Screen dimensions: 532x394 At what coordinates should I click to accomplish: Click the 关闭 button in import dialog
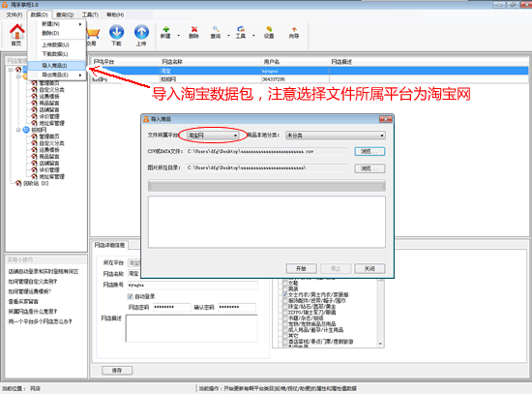click(369, 269)
